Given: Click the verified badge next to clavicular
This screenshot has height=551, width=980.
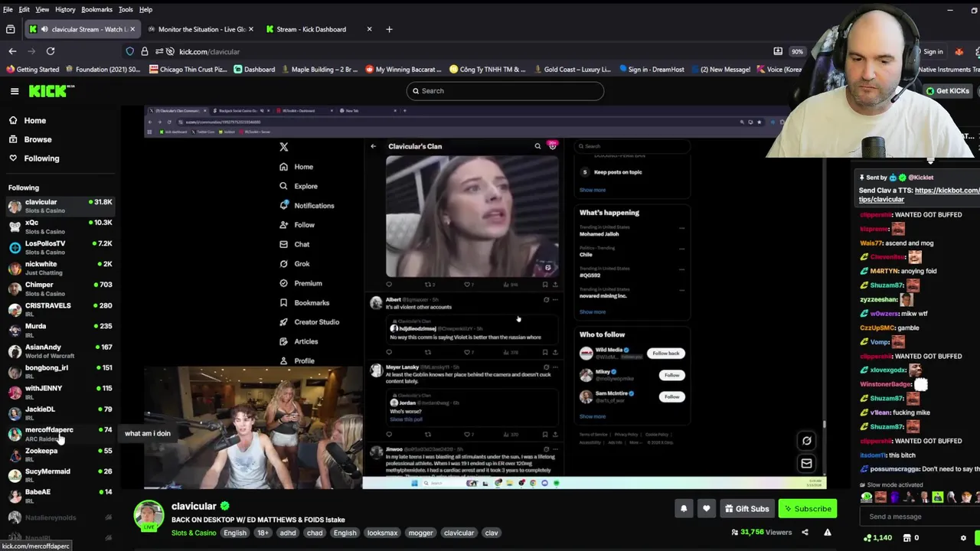Looking at the screenshot, I should 224,506.
